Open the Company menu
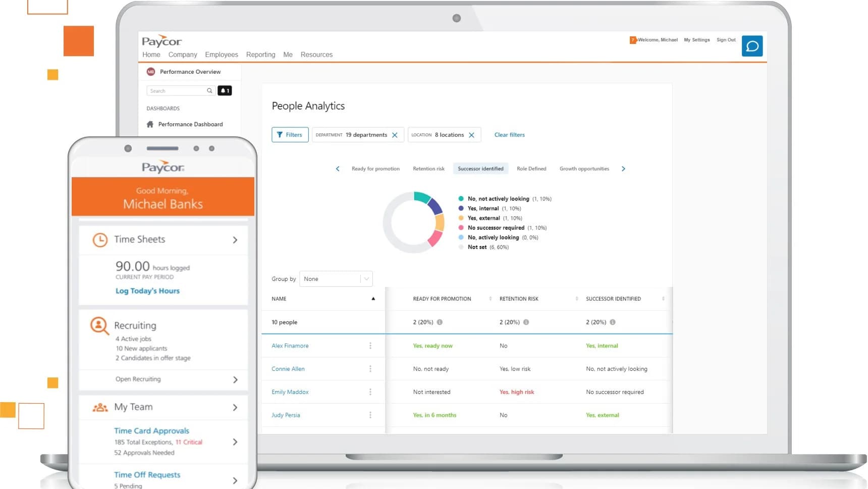The height and width of the screenshot is (489, 868). point(183,55)
